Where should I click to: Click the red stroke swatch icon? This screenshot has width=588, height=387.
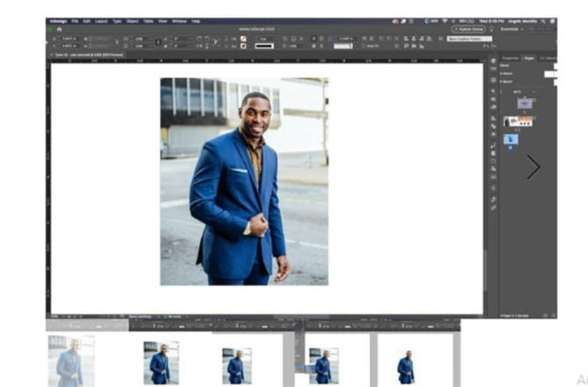(244, 46)
